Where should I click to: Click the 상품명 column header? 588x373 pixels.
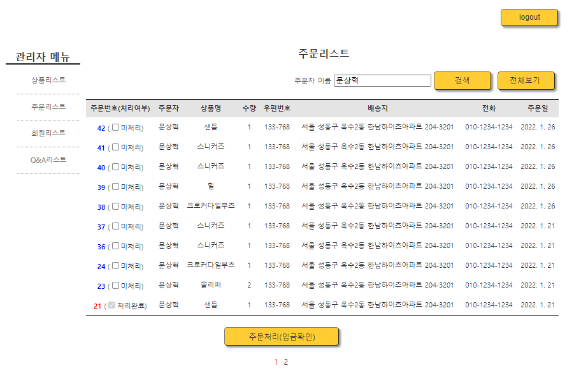[x=211, y=108]
